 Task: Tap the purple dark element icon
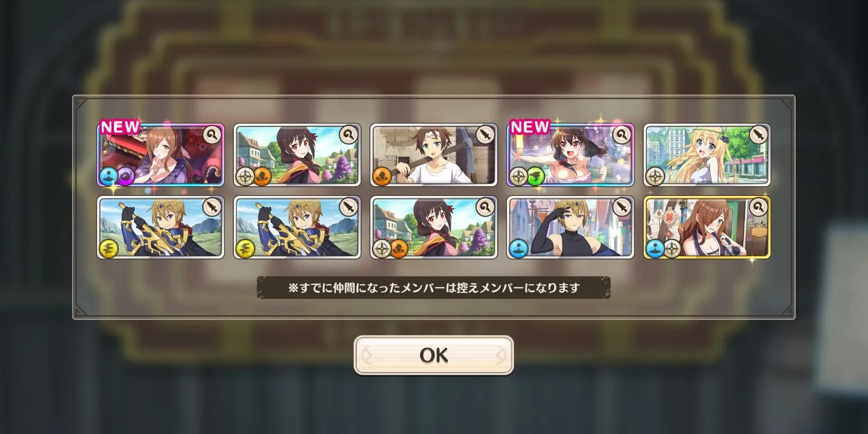coord(127,176)
